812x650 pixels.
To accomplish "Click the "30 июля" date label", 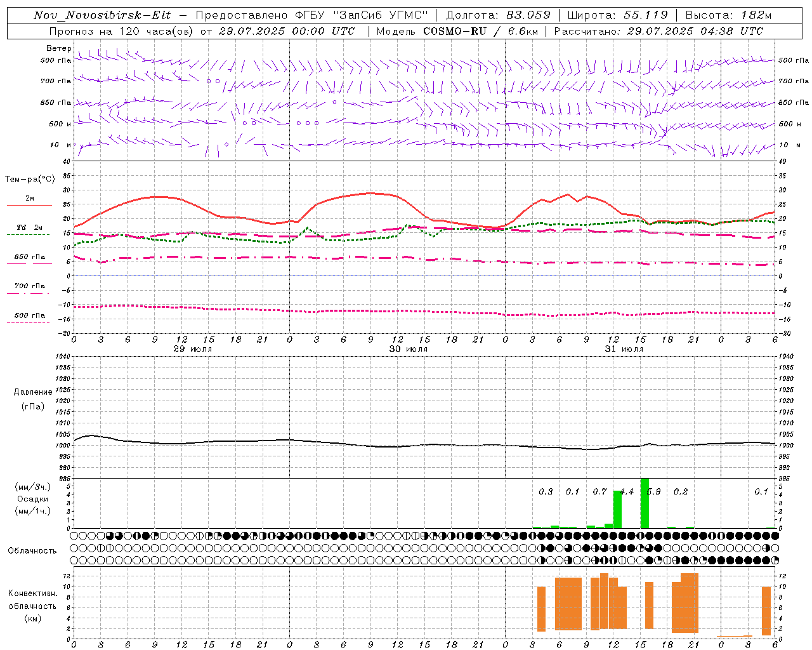I will click(408, 349).
